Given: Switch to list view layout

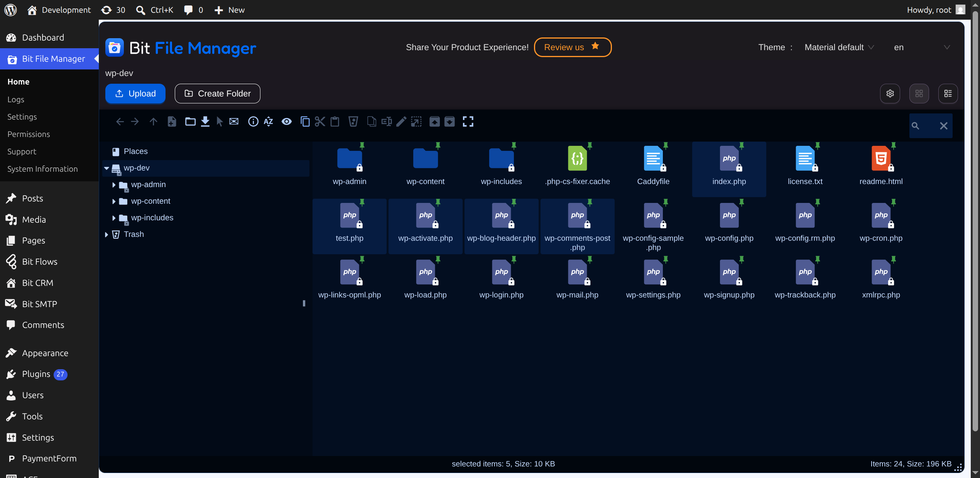Looking at the screenshot, I should (948, 94).
